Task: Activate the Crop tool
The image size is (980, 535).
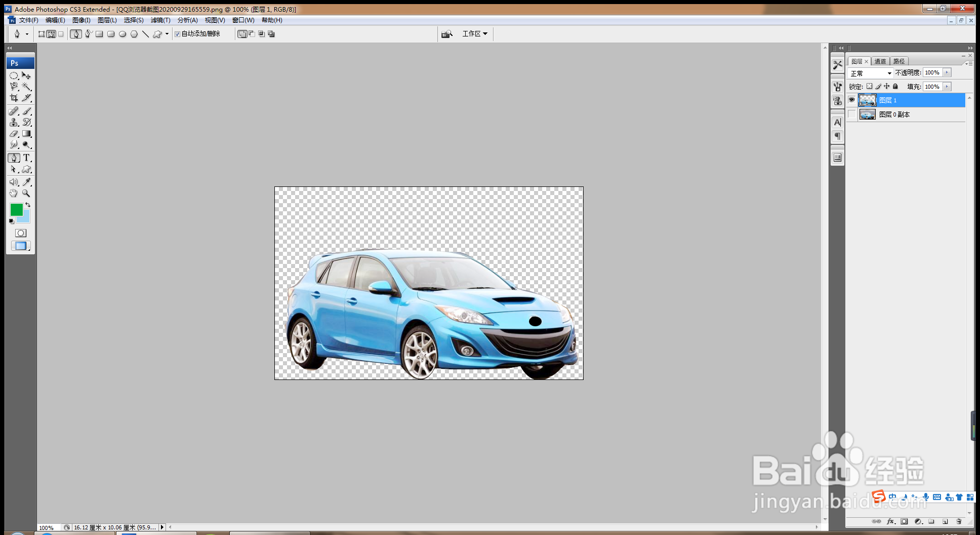Action: 14,98
